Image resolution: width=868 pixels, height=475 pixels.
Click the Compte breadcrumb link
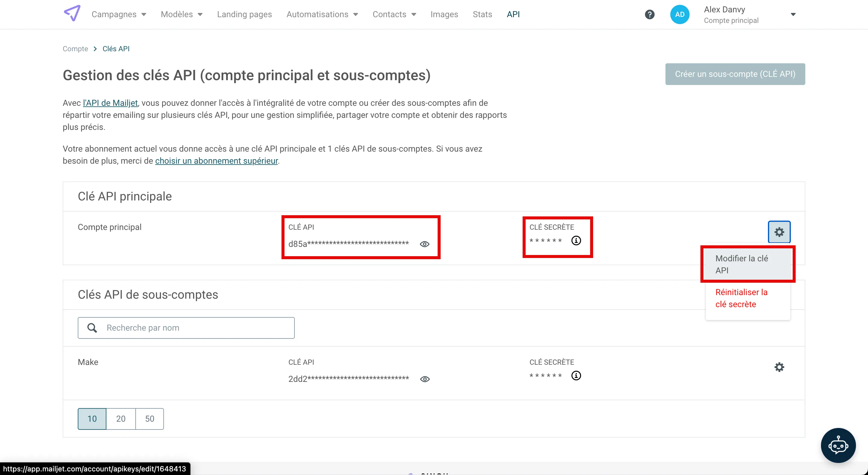coord(75,49)
